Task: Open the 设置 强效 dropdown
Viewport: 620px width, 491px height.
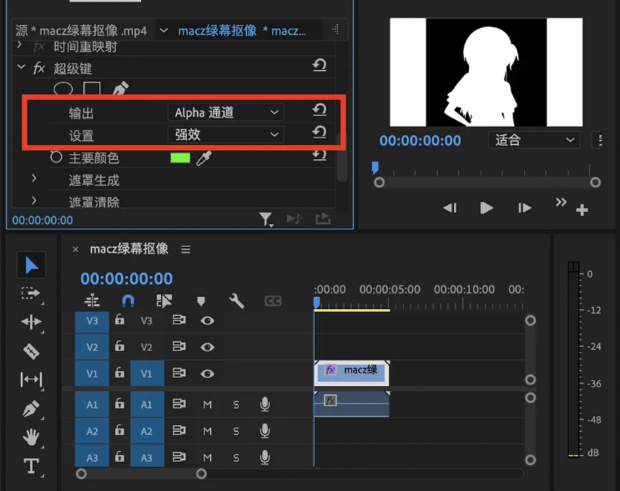Action: (x=226, y=134)
